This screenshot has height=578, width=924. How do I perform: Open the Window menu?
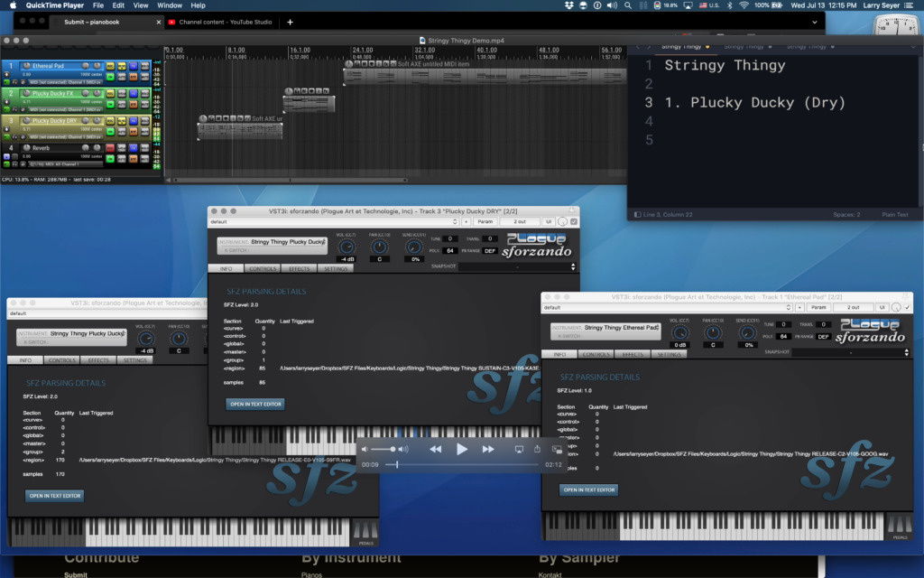pyautogui.click(x=170, y=5)
